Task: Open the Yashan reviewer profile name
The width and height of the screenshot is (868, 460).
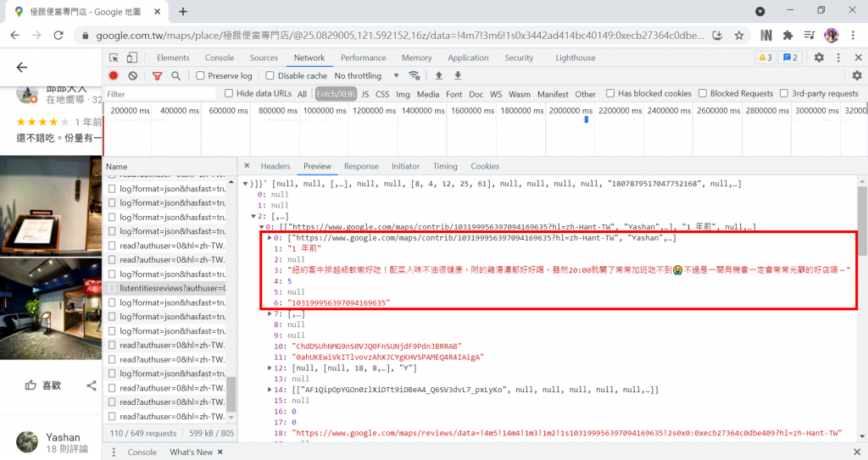Action: [x=63, y=437]
